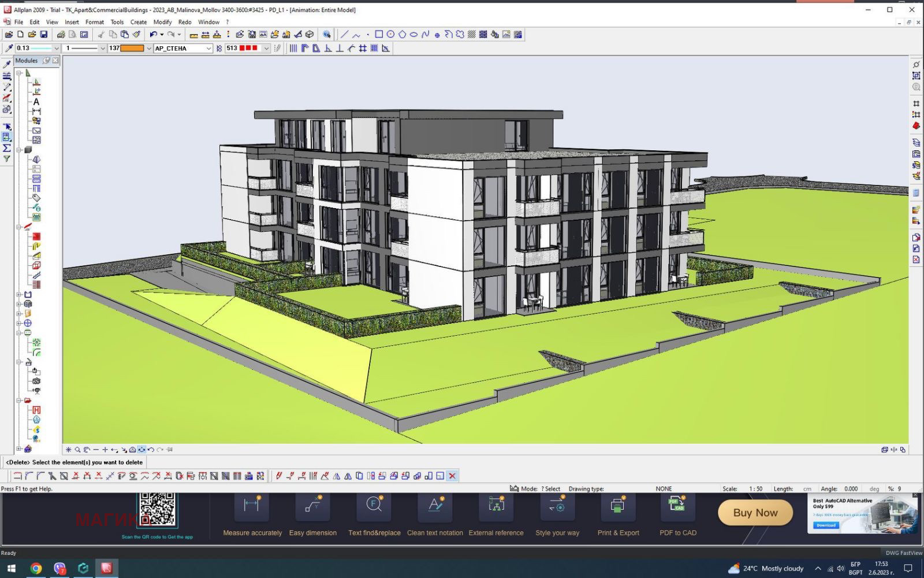This screenshot has height=578, width=924.
Task: Select the Rectangle drawing tool
Action: click(x=379, y=35)
